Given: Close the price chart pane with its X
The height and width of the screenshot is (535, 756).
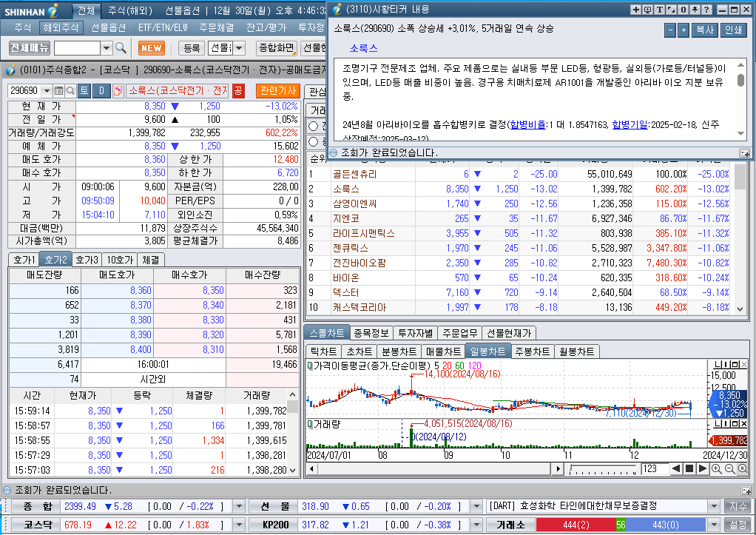Looking at the screenshot, I should coord(743,364).
